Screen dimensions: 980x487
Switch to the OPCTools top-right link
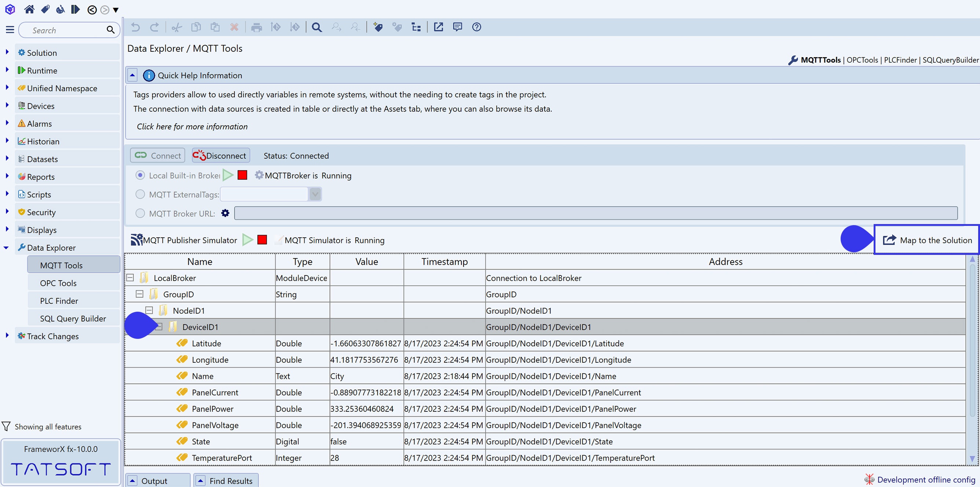pyautogui.click(x=862, y=60)
